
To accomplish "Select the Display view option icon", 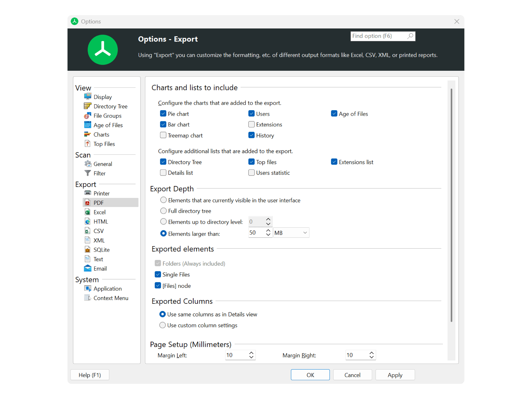I will coord(88,97).
